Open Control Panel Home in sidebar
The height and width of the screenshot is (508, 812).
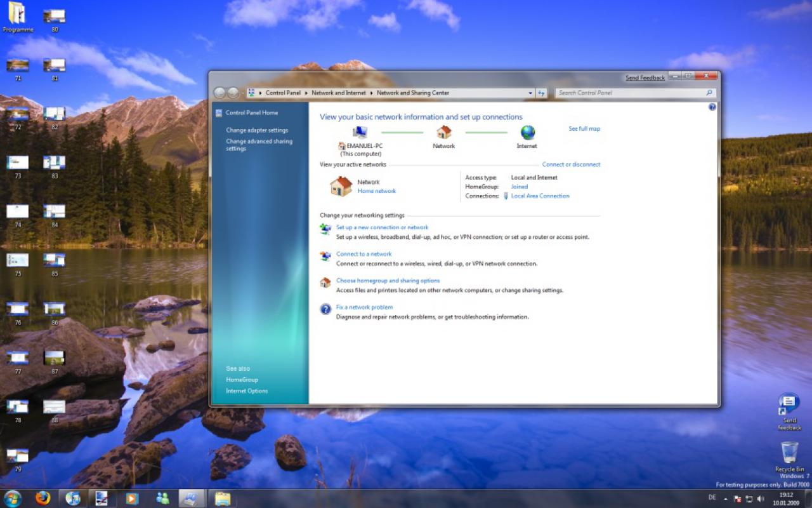click(252, 112)
